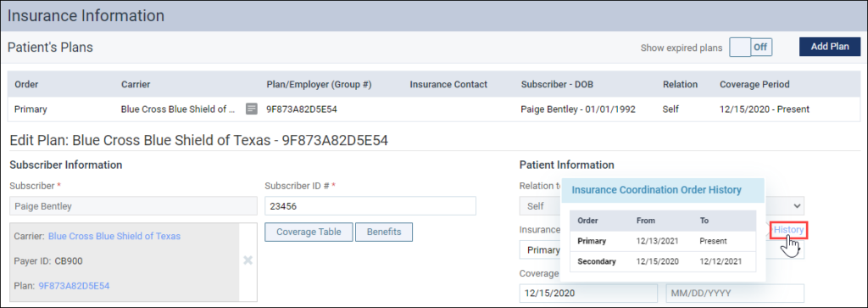868x308 pixels.
Task: Click the Order column header
Action: point(26,85)
